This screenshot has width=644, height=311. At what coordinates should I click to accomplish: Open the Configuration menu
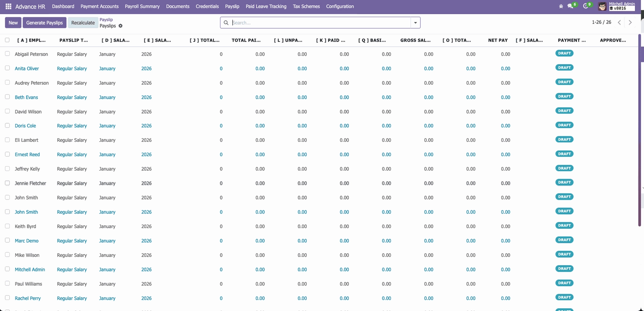pos(340,6)
